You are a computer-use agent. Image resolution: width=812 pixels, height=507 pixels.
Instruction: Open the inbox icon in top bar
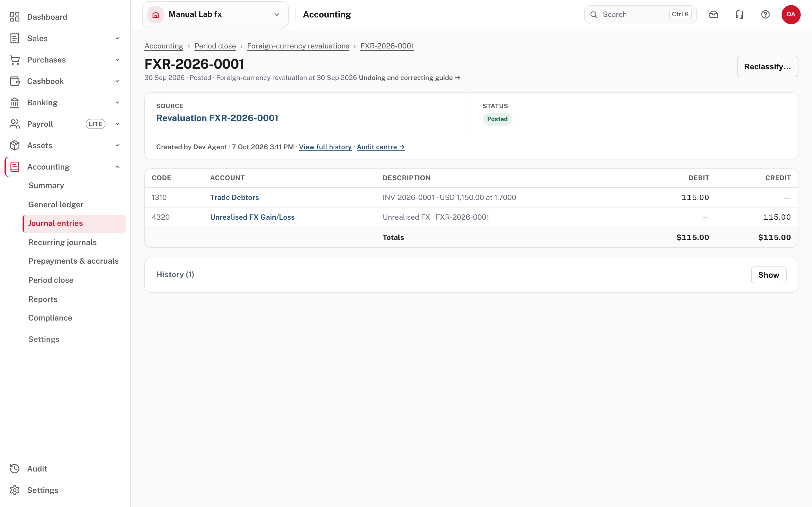coord(713,14)
